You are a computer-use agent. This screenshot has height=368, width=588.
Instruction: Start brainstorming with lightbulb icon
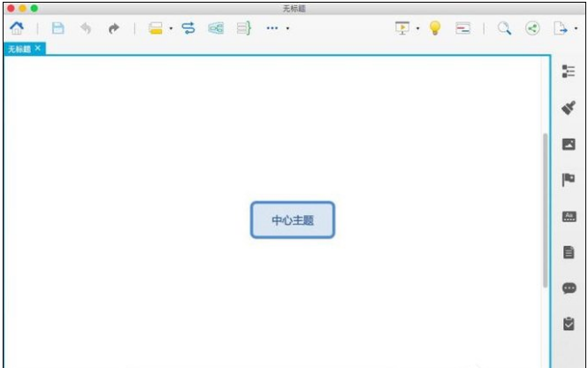435,28
